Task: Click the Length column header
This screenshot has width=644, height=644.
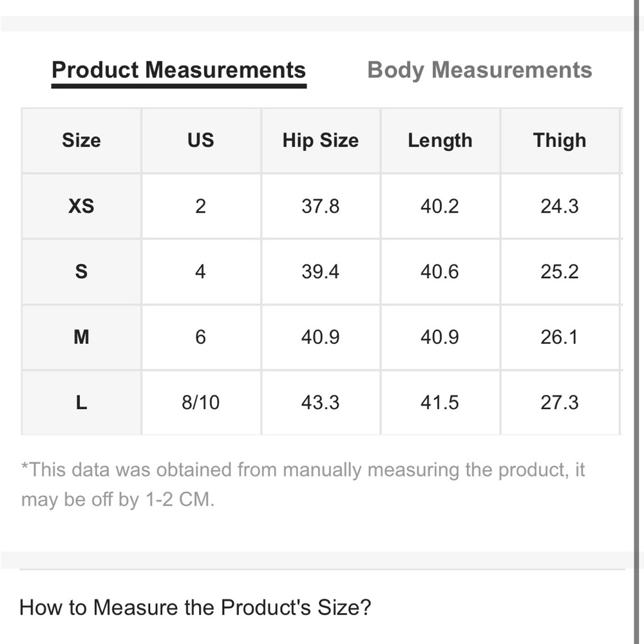Action: coord(440,140)
